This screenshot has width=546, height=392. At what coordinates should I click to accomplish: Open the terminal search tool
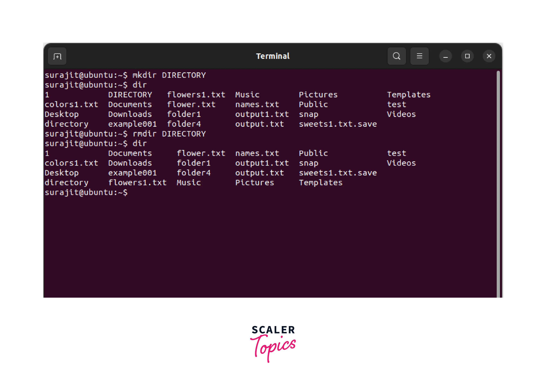(x=396, y=56)
